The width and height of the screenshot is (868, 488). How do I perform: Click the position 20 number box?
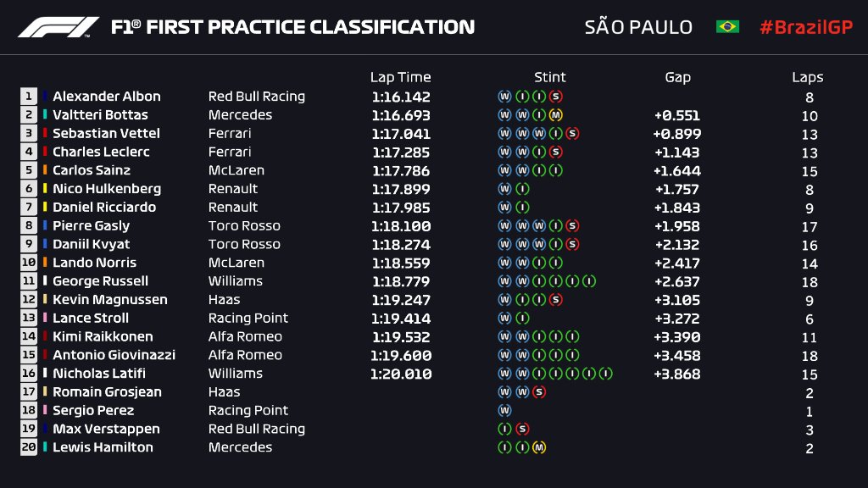pos(29,447)
